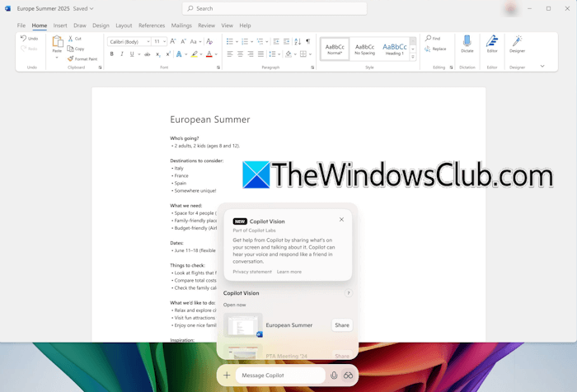The image size is (577, 392).
Task: Click the Copilot Vision glasses icon
Action: click(348, 375)
